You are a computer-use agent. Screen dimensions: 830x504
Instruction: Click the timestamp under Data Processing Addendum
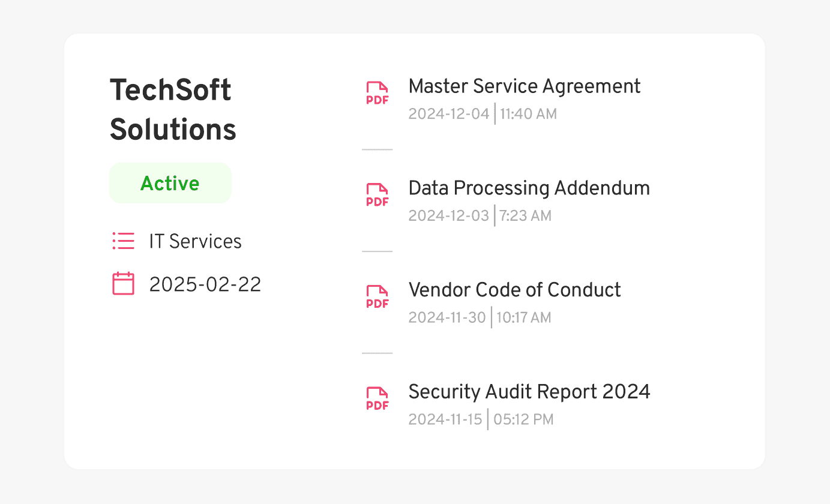(x=480, y=215)
